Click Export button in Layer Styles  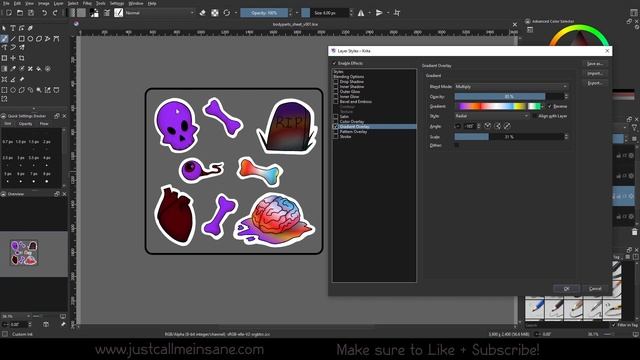pos(595,83)
